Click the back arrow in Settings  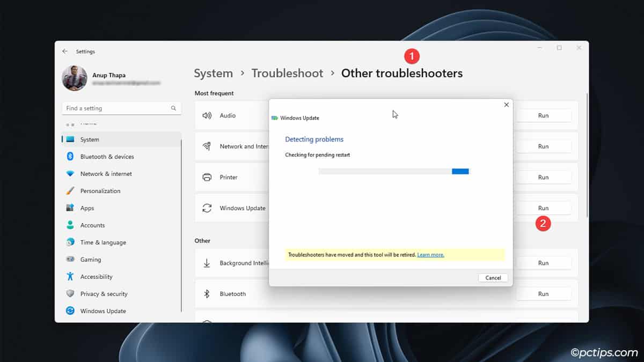(65, 51)
